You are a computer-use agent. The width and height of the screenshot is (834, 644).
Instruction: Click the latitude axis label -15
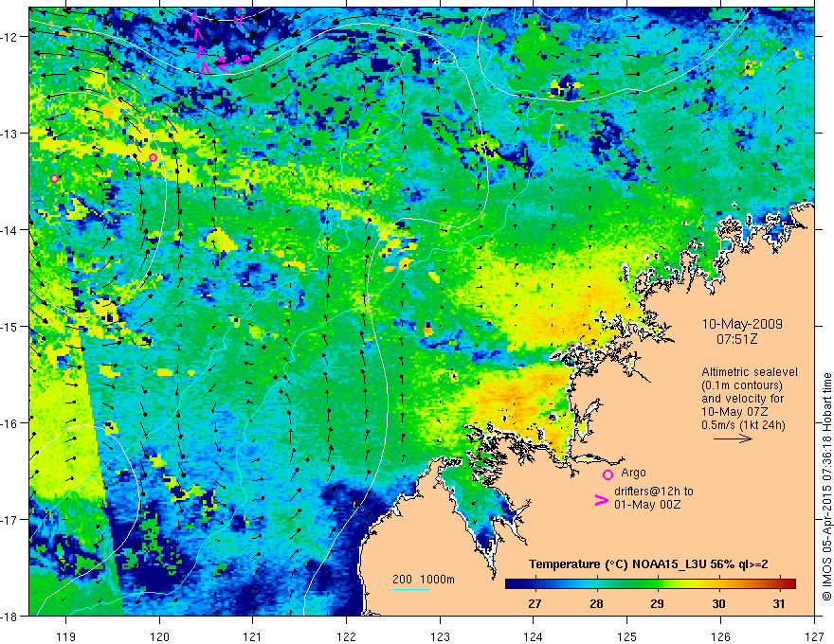coord(11,326)
